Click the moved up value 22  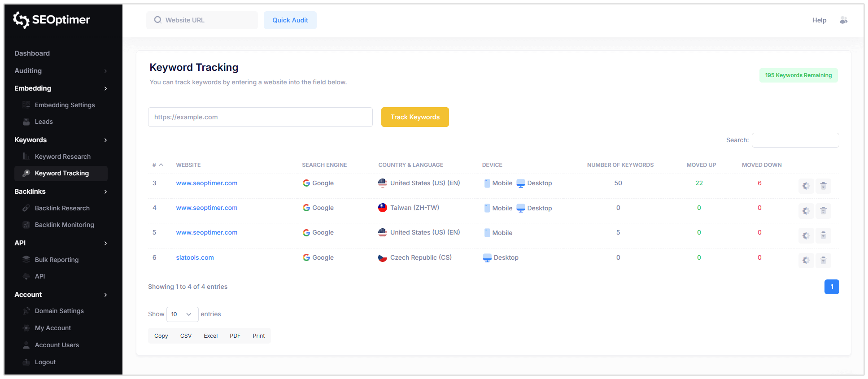699,183
